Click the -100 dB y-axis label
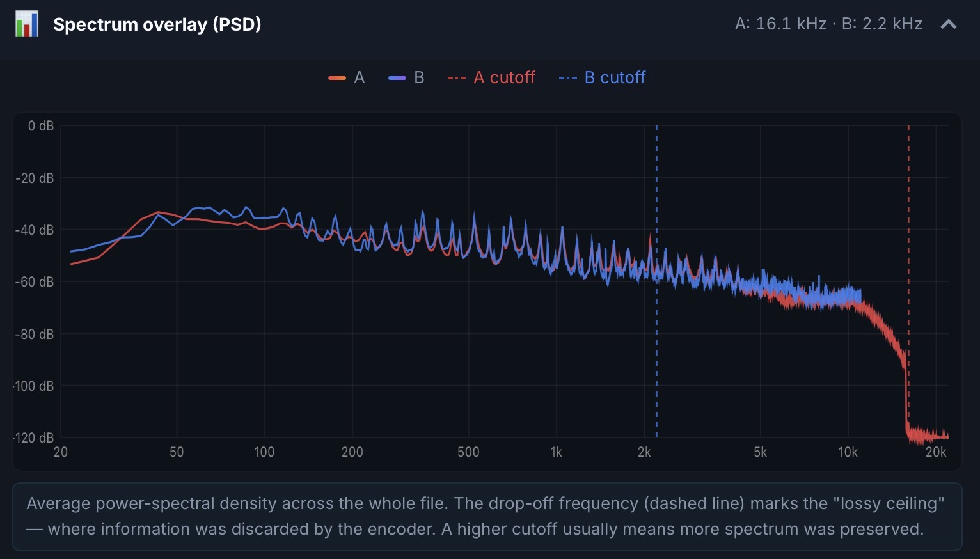 (x=35, y=386)
